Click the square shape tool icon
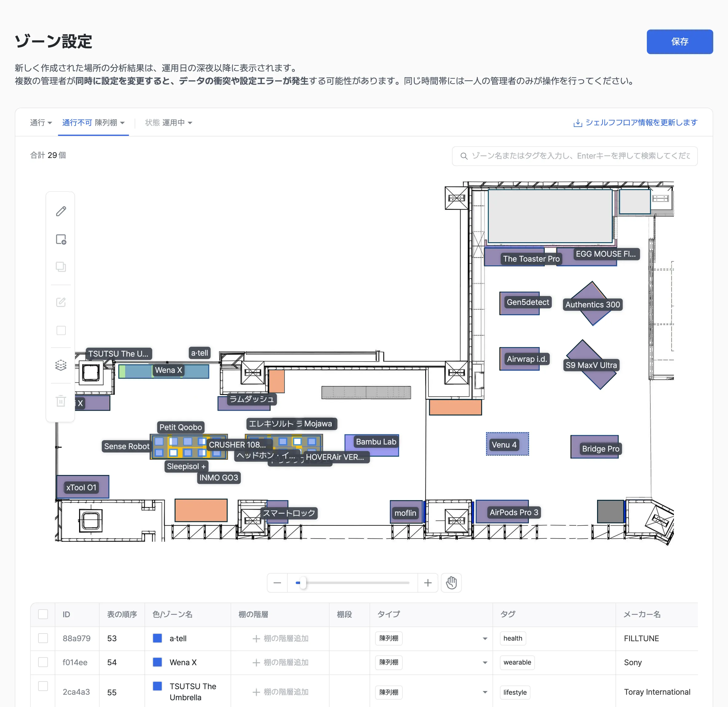728x707 pixels. point(61,330)
